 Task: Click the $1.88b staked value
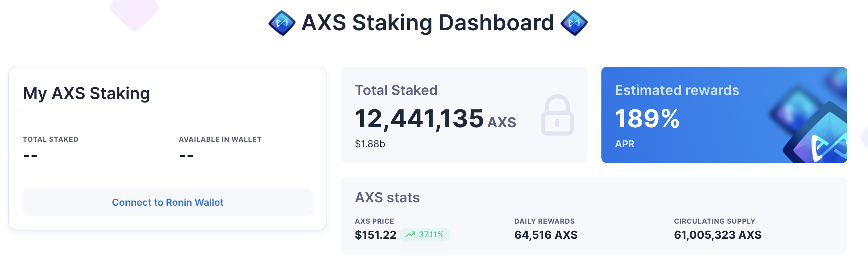point(370,144)
